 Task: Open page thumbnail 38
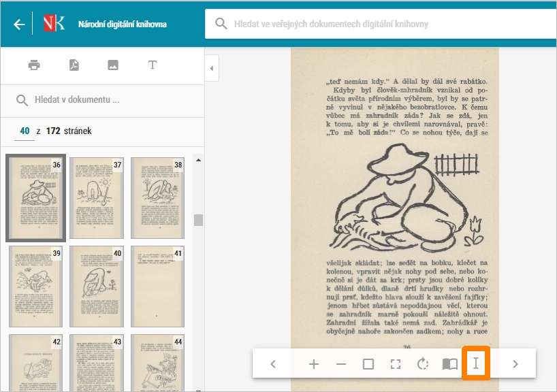(x=158, y=198)
